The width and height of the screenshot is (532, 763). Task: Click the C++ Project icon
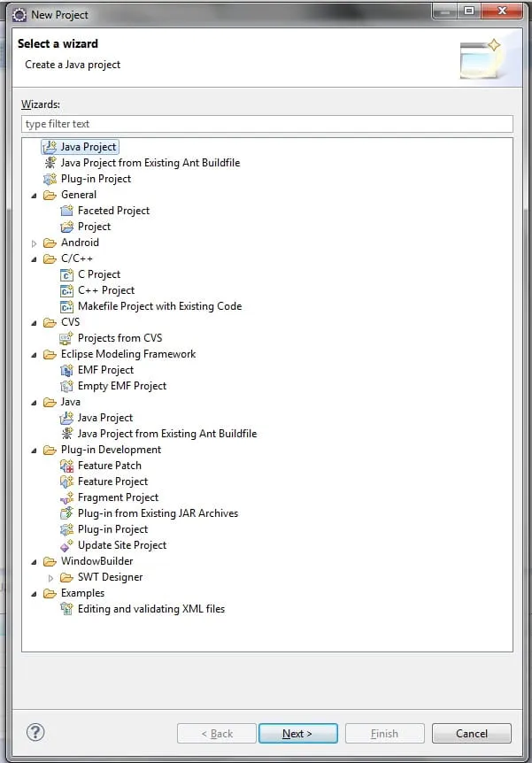pyautogui.click(x=66, y=290)
